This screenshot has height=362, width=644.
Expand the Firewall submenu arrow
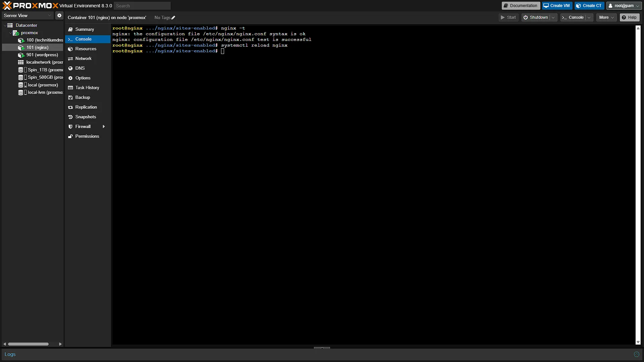[x=104, y=127]
